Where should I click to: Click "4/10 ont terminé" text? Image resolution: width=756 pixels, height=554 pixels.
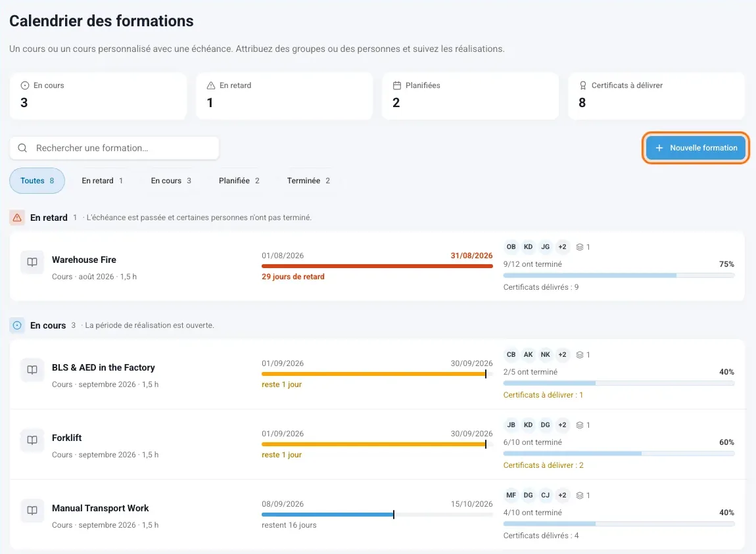click(x=532, y=513)
